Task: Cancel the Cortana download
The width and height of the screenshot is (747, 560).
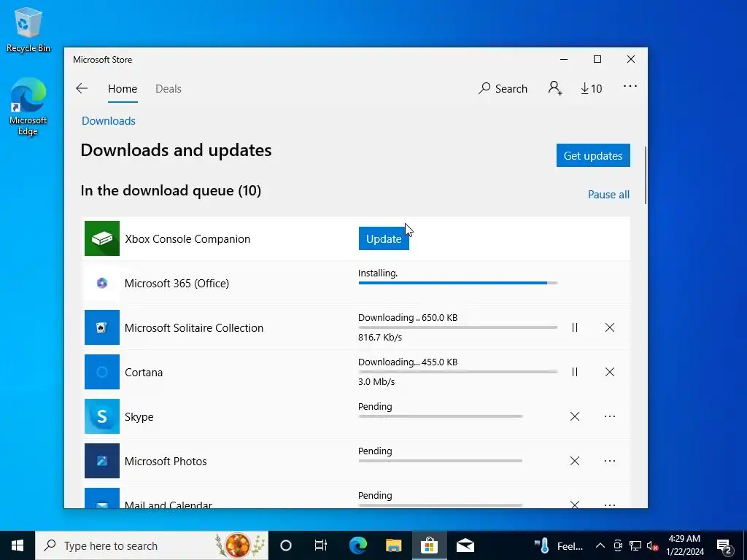Action: click(x=610, y=372)
